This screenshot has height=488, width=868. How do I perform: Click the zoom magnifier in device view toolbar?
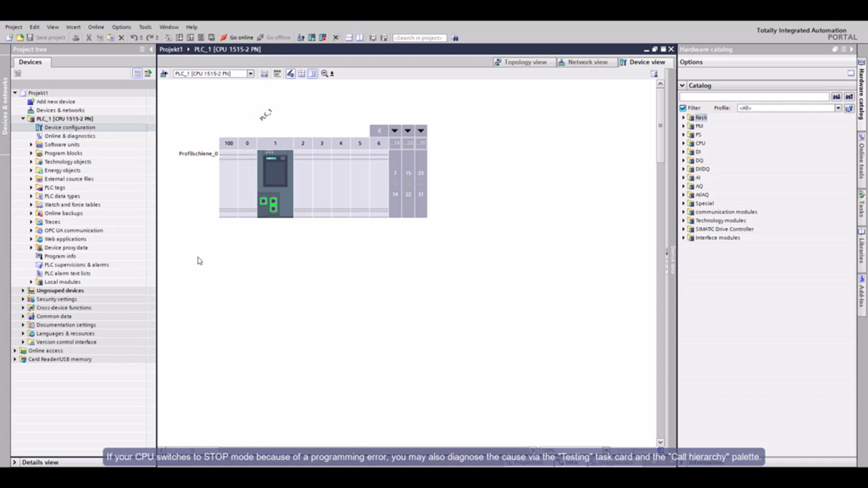tap(325, 74)
